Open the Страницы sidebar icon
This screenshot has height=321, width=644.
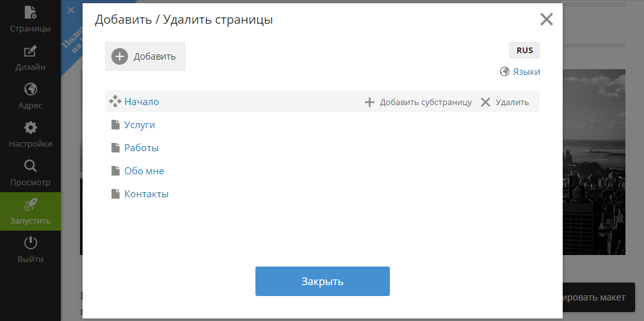pos(30,12)
